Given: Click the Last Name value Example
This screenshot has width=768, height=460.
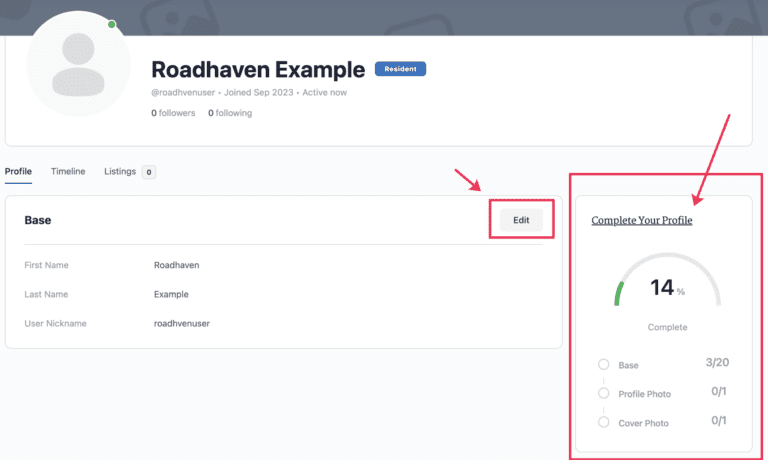Looking at the screenshot, I should click(171, 294).
